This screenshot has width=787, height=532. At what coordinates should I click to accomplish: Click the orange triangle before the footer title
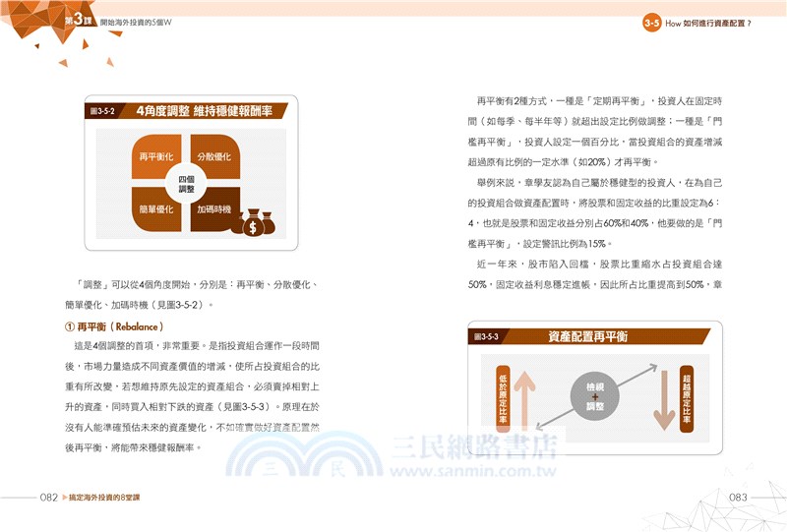(65, 498)
